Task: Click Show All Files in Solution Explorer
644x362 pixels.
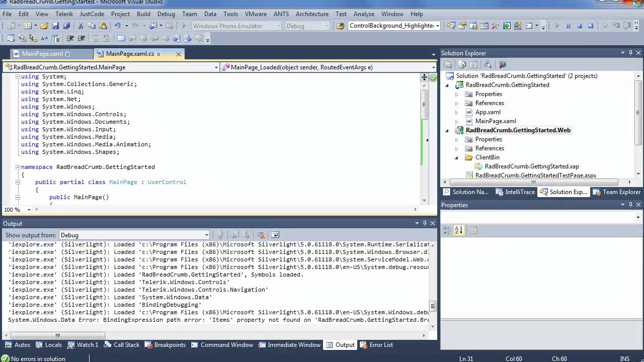Action: pos(462,64)
